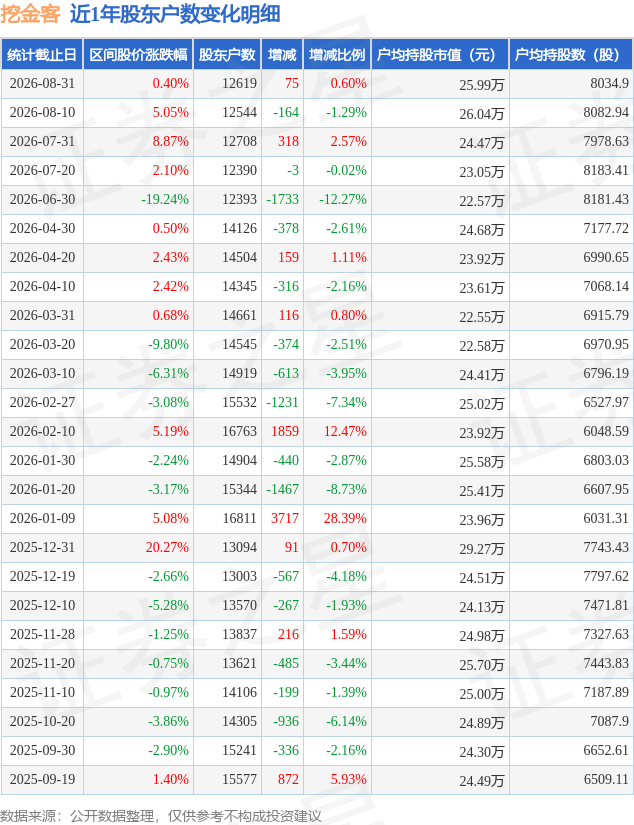Select the 3717 increase value
The width and height of the screenshot is (634, 825).
tap(285, 518)
